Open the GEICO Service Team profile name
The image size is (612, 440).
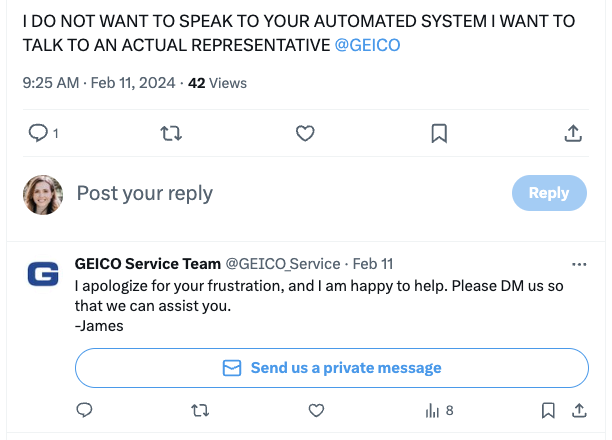[x=148, y=264]
